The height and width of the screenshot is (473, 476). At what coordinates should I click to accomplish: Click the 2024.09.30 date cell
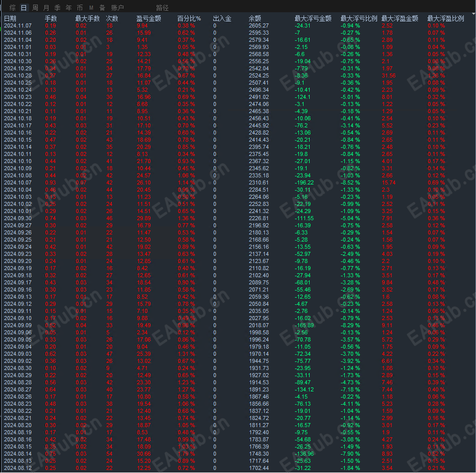(18, 218)
